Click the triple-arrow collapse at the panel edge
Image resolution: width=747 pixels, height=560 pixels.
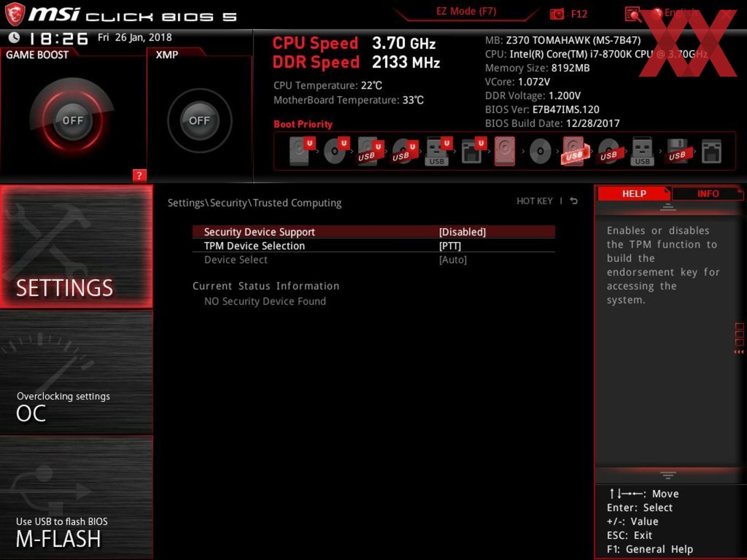tap(739, 352)
